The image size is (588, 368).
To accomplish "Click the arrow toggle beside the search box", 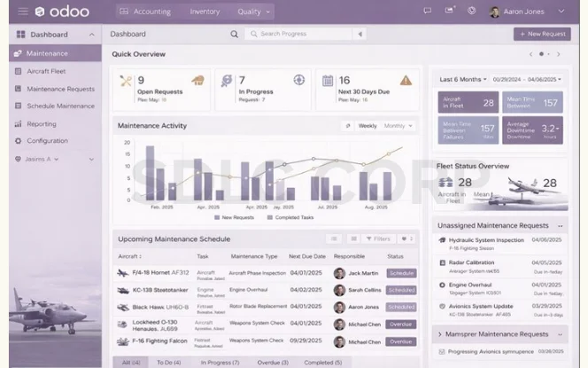I will [360, 34].
